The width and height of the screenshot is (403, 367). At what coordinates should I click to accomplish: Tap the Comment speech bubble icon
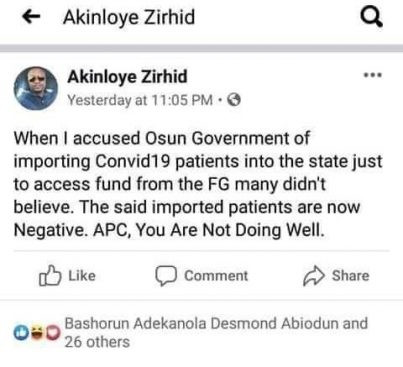pos(166,276)
